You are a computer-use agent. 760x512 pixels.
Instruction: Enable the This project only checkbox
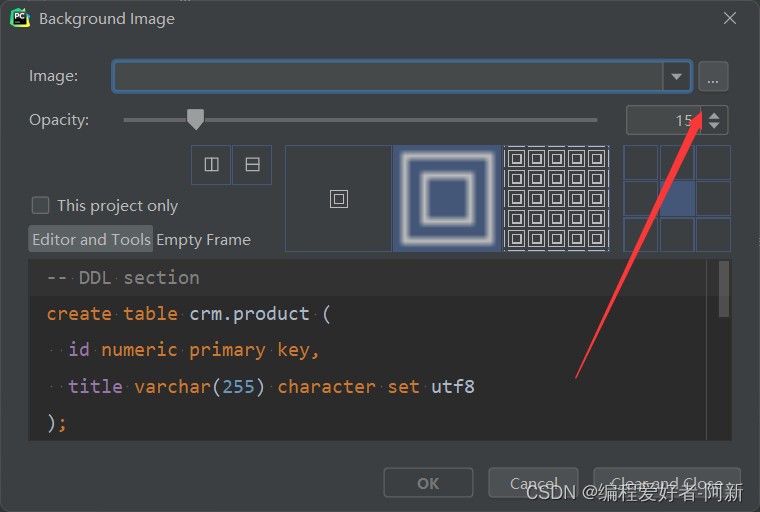coord(41,205)
